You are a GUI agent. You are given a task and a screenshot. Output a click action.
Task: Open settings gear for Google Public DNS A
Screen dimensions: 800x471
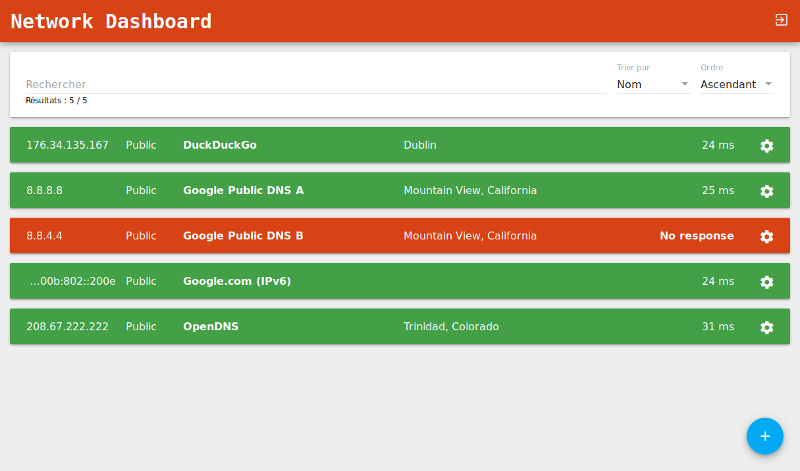[x=766, y=191]
